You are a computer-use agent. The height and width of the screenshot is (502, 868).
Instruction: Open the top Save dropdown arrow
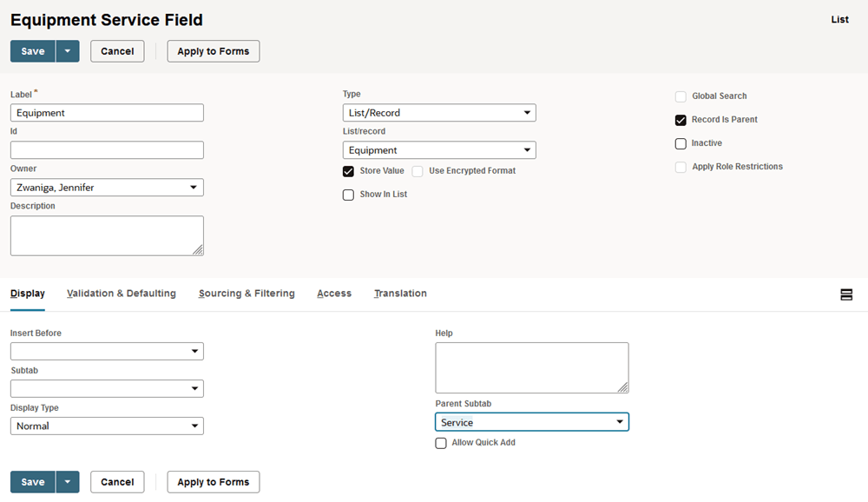click(68, 51)
